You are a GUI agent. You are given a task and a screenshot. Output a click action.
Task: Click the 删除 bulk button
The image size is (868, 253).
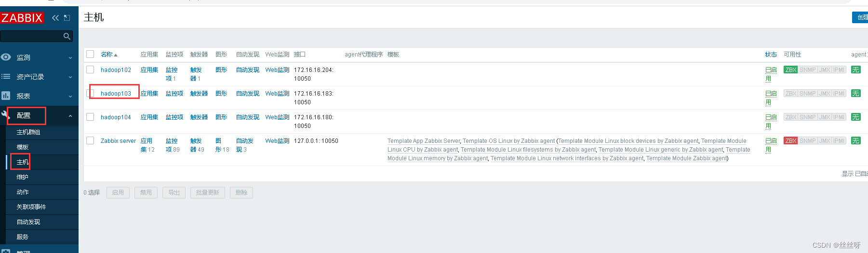coord(241,193)
